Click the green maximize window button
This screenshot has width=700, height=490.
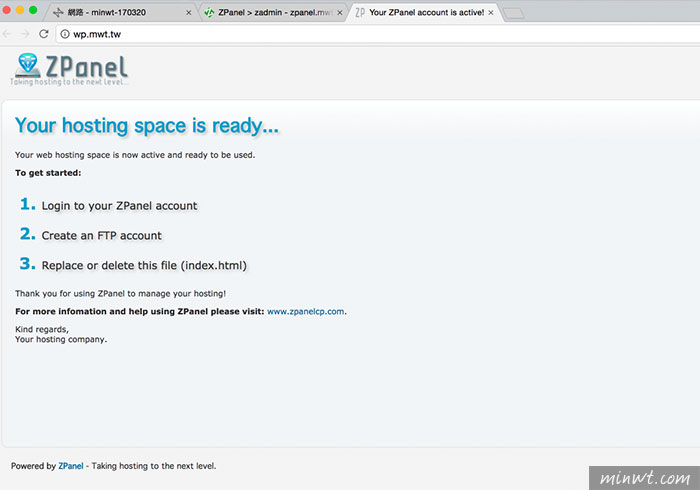pos(33,10)
